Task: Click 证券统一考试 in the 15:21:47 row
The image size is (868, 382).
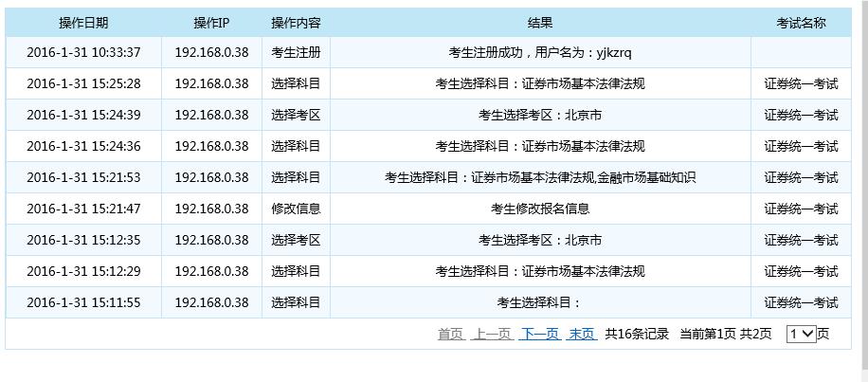Action: point(801,209)
